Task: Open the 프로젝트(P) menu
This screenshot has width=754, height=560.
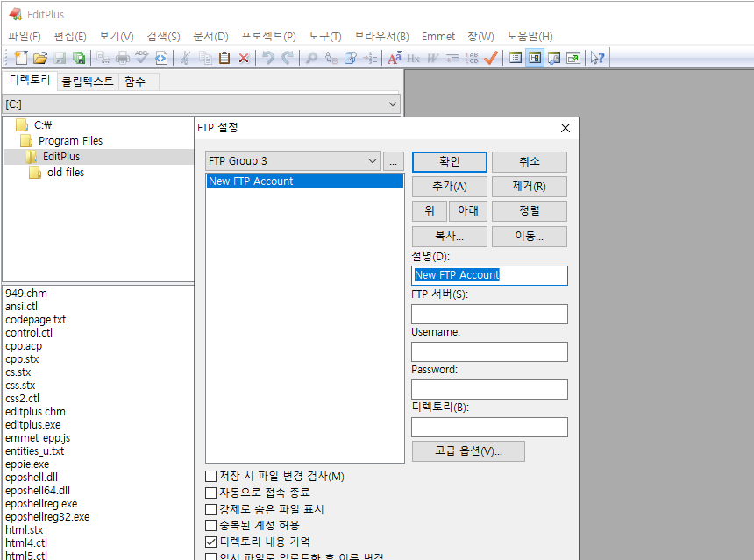Action: 268,37
